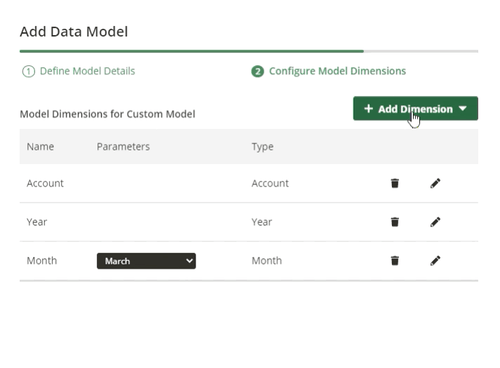Screen dimensions: 500x368
Task: Click the Account type cell
Action: 270,183
